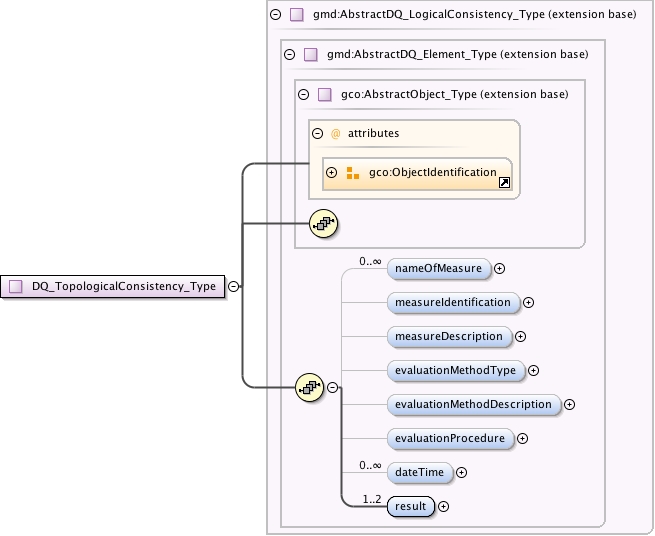The width and height of the screenshot is (655, 536).
Task: Collapse the gmd:AbstractDQ_Element_Type section
Action: pyautogui.click(x=289, y=54)
